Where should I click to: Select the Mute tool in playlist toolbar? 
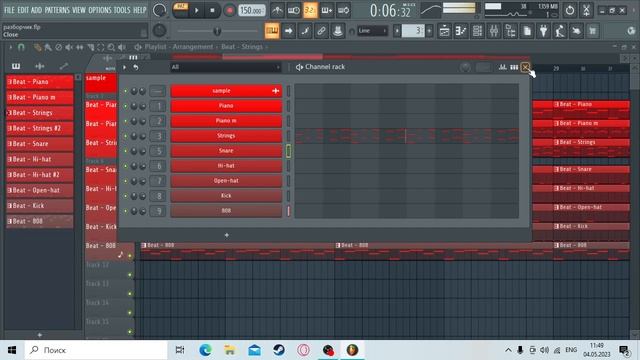tap(69, 47)
